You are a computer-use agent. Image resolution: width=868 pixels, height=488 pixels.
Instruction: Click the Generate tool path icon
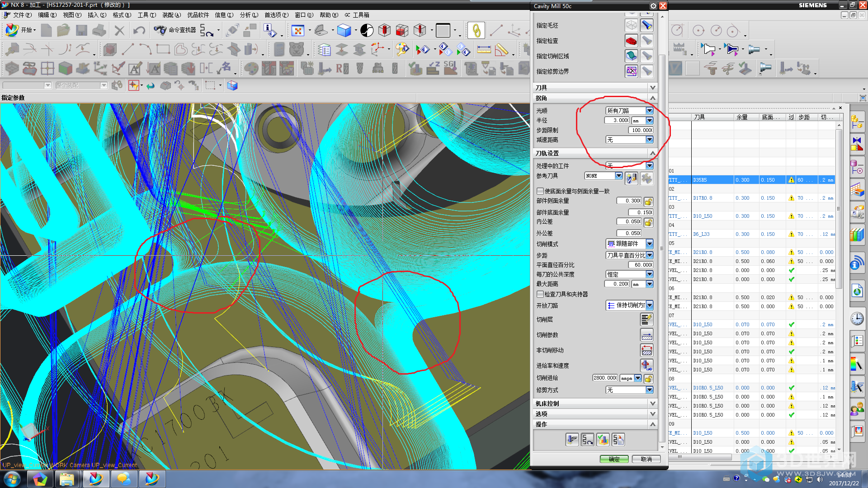click(572, 440)
